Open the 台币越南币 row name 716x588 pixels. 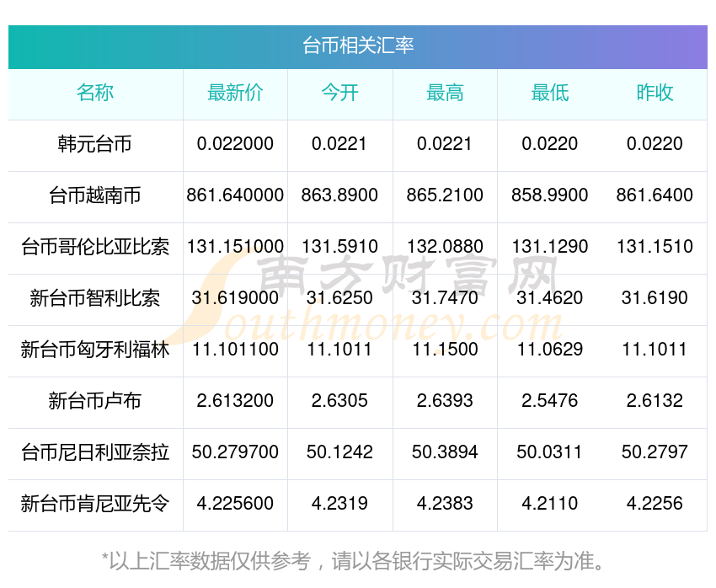95,195
